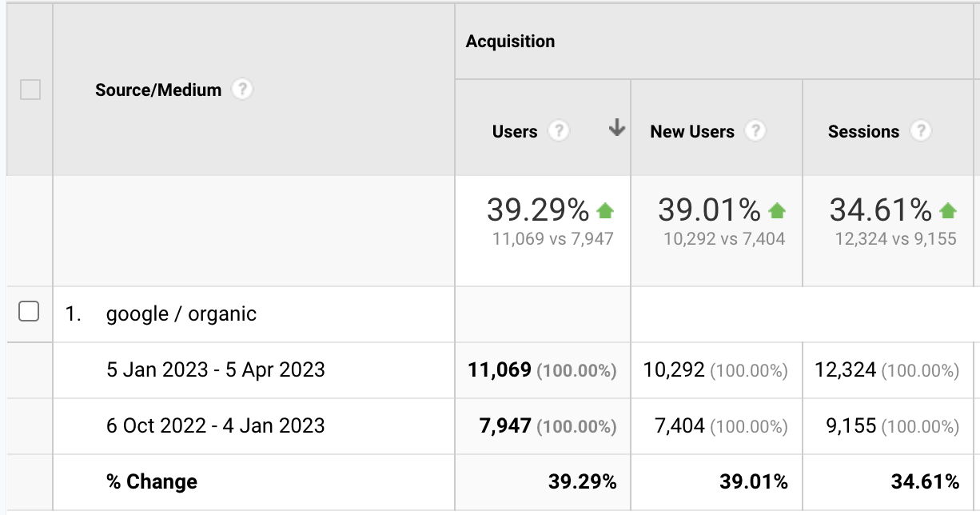
Task: Click the help icon beside Source/Medium
Action: point(242,90)
